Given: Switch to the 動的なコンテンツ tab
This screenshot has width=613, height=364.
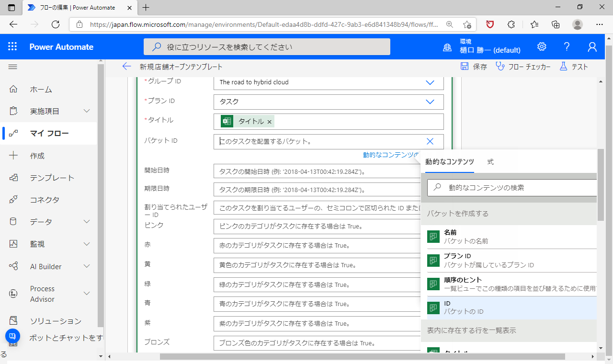Looking at the screenshot, I should pos(450,162).
